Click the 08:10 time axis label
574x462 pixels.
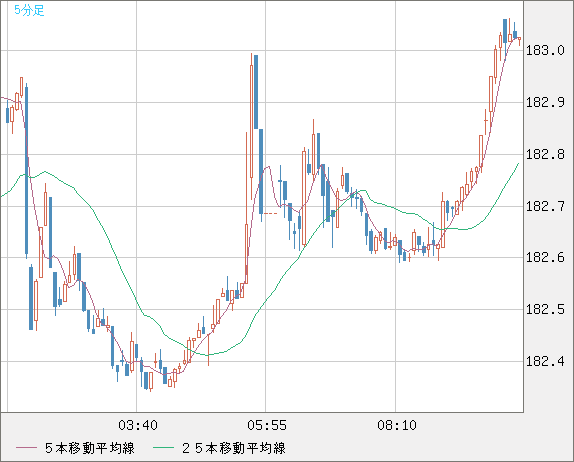pyautogui.click(x=397, y=425)
